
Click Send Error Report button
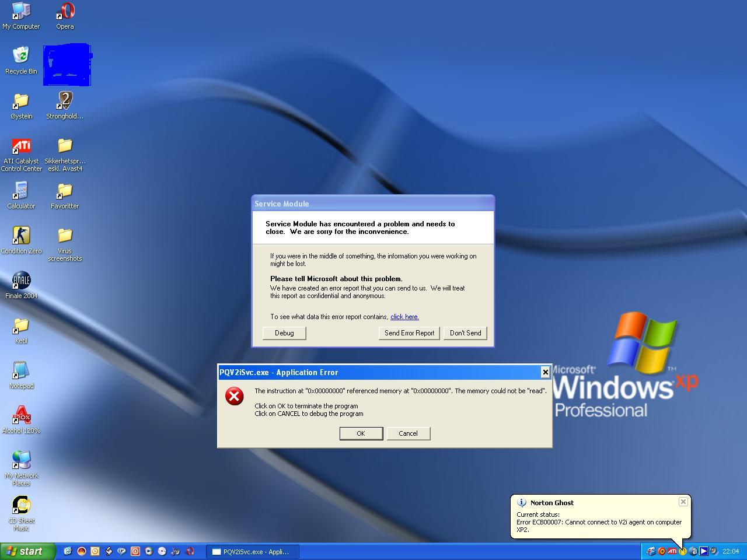[x=409, y=333]
